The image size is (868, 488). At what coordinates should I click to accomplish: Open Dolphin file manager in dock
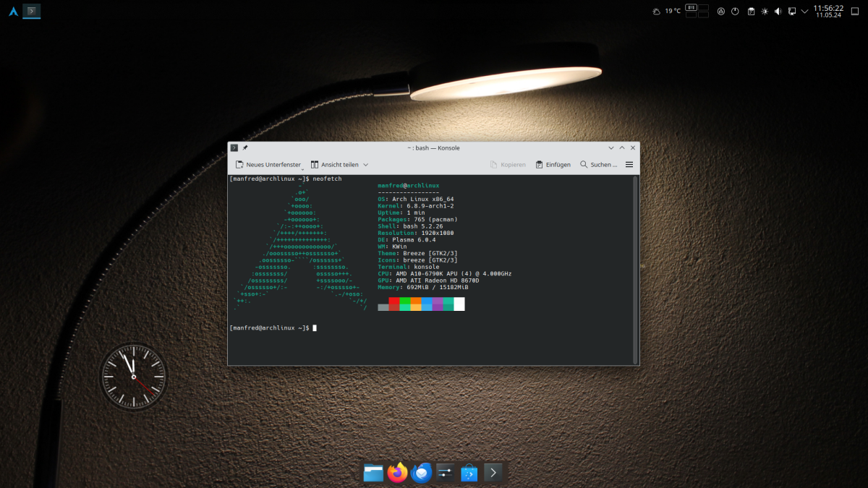point(373,473)
